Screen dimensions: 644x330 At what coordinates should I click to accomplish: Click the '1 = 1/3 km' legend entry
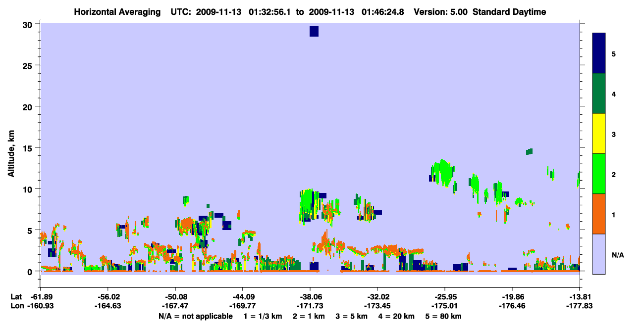pos(263,316)
